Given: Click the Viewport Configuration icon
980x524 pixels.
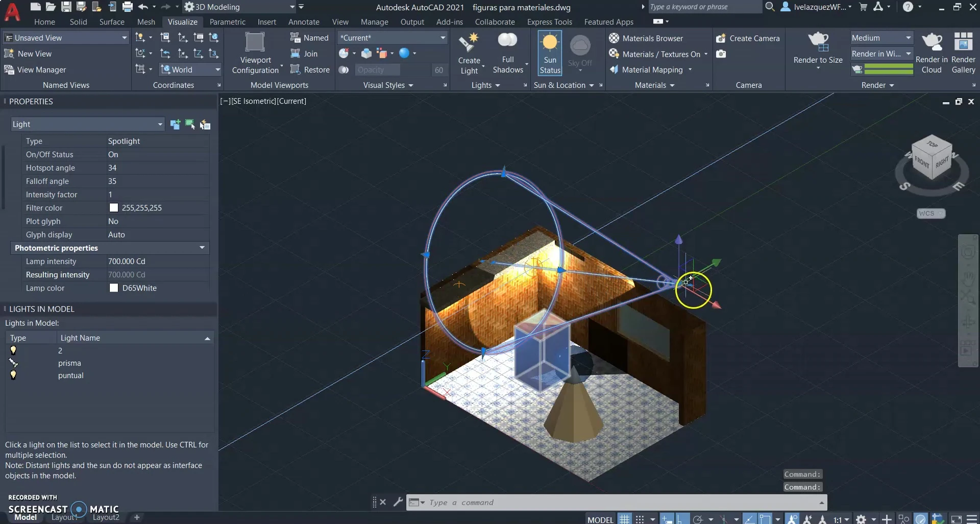Looking at the screenshot, I should click(x=255, y=42).
